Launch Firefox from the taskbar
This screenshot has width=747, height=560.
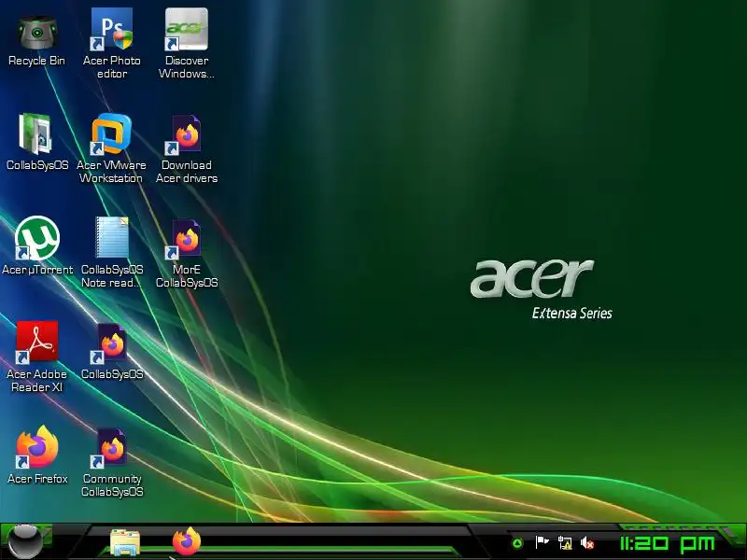coord(186,541)
